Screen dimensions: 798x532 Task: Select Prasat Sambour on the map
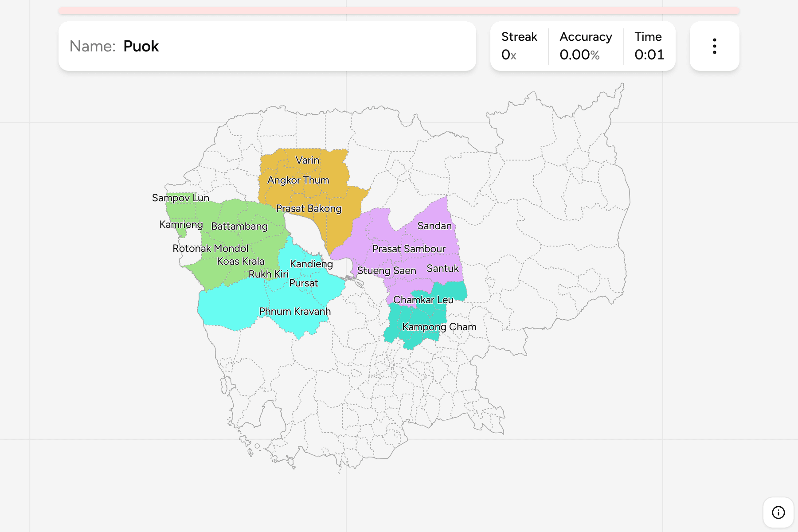tap(409, 249)
